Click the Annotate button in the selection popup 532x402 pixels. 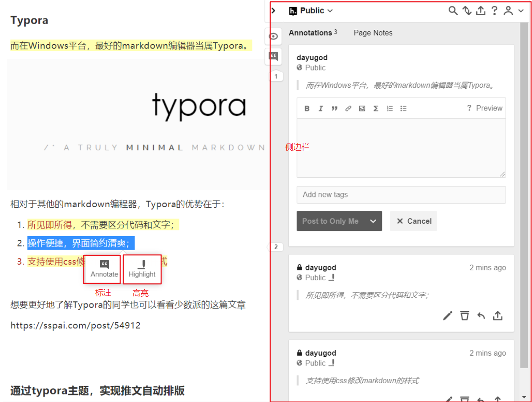pyautogui.click(x=104, y=269)
